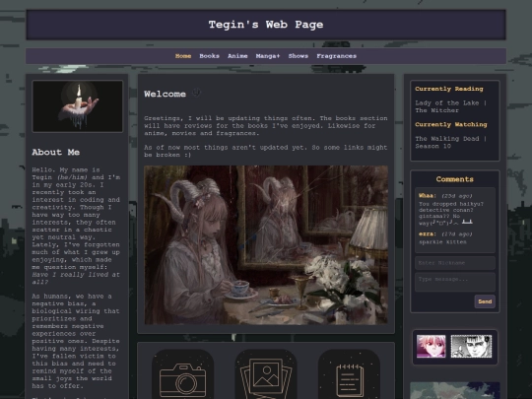Focus the Enter Nickname field

tap(455, 263)
